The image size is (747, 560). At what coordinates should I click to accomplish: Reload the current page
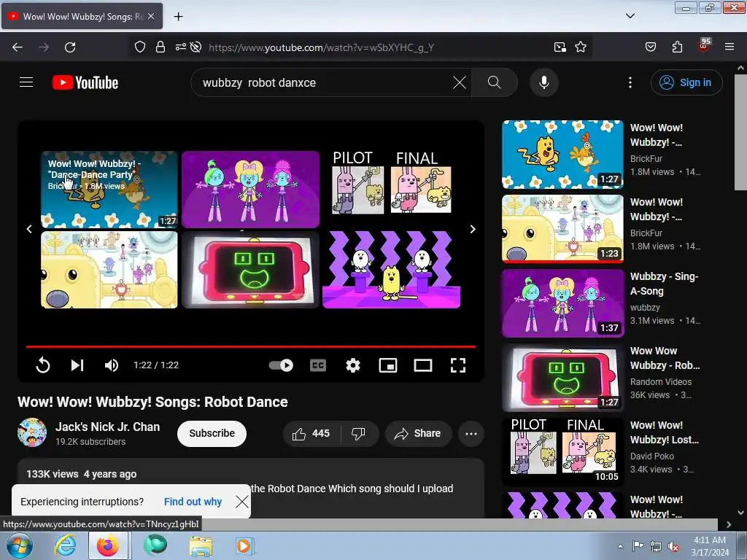pyautogui.click(x=70, y=47)
